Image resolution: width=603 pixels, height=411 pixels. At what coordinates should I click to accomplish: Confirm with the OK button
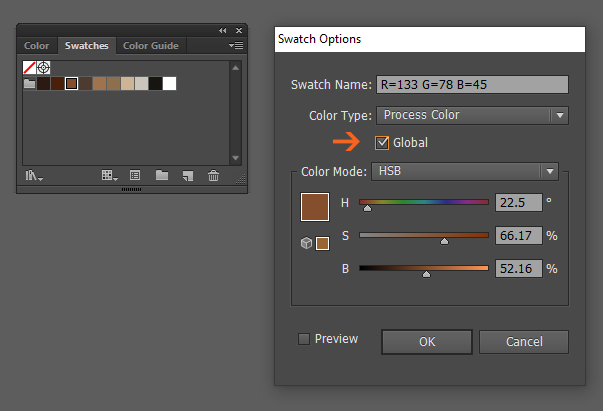point(427,341)
